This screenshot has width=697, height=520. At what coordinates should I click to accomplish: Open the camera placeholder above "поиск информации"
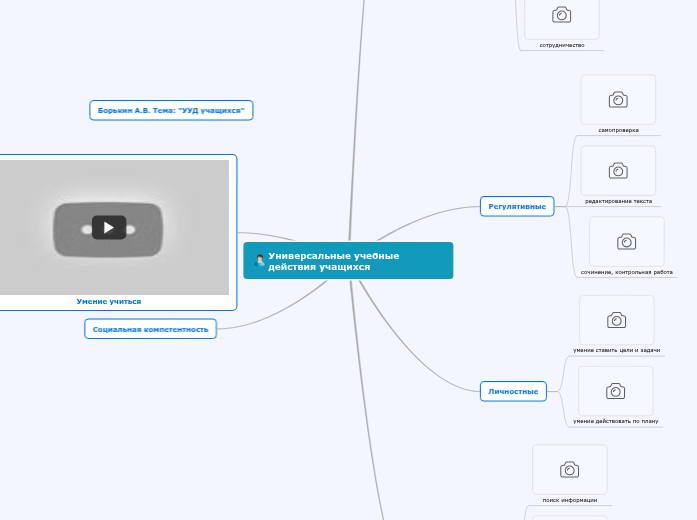pos(569,470)
